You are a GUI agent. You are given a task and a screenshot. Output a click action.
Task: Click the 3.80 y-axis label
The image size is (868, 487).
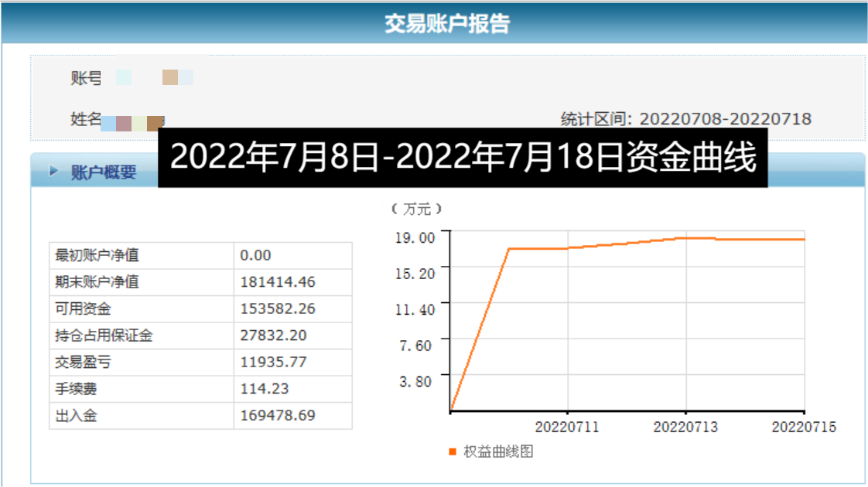(x=415, y=381)
